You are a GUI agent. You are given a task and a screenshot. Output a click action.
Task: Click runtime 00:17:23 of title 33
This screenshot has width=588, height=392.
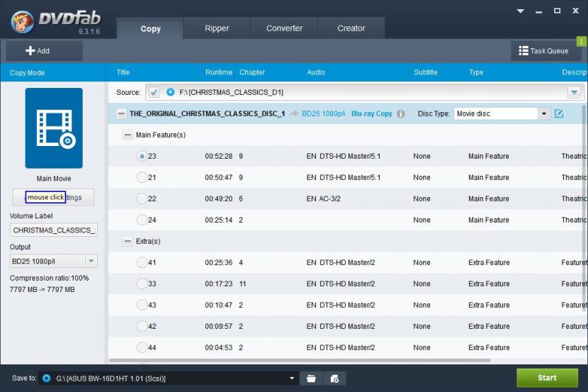219,284
